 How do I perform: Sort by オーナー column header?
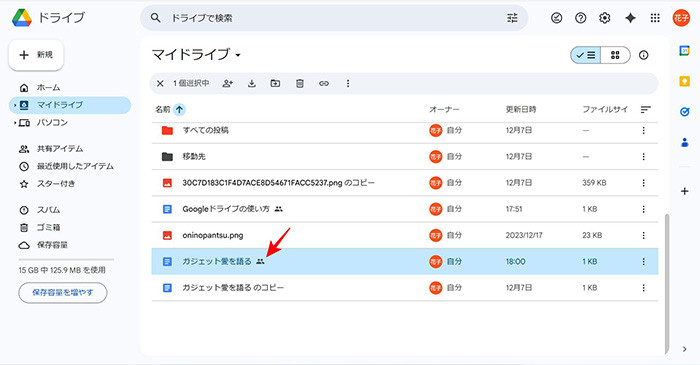(x=444, y=109)
